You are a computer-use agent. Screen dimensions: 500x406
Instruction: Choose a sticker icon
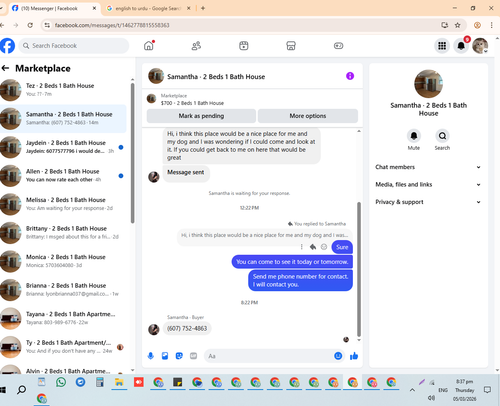pos(179,356)
